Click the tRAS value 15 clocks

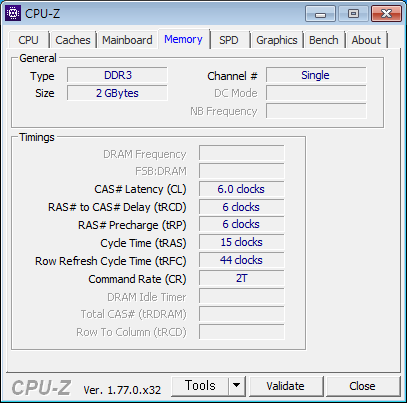[x=242, y=242]
